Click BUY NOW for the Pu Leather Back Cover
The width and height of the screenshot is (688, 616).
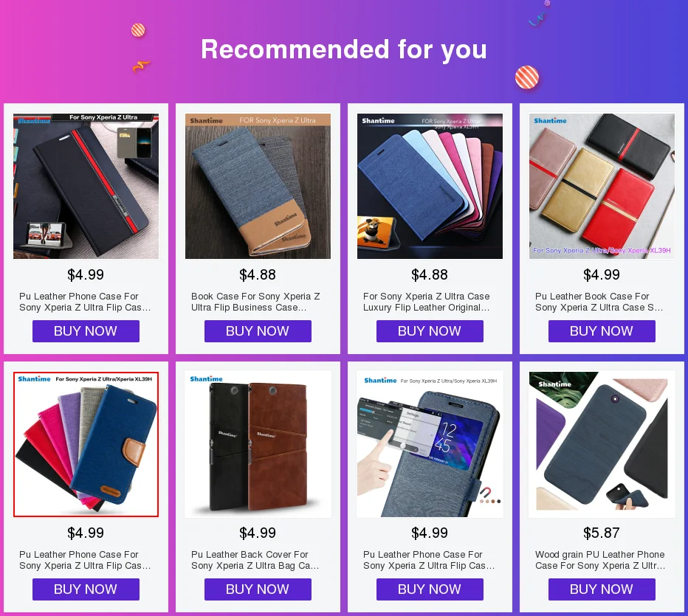[x=258, y=589]
